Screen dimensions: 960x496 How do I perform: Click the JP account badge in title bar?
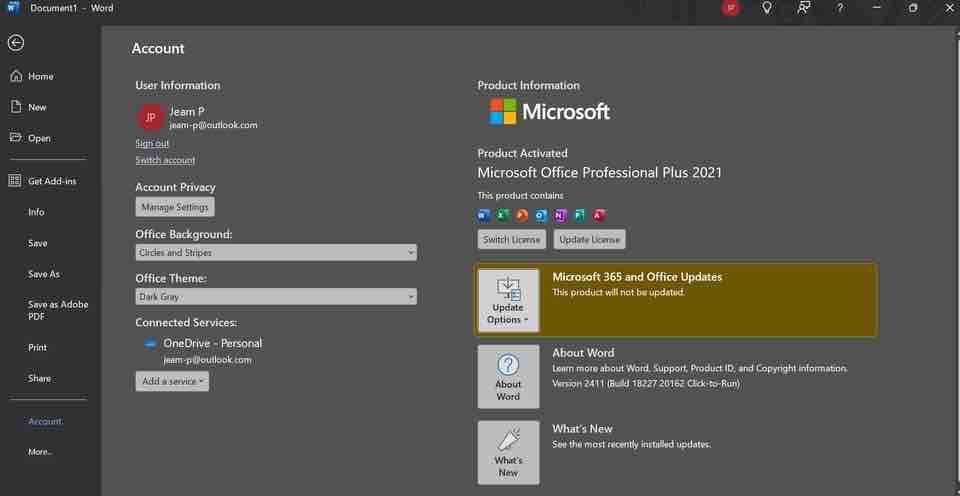tap(730, 8)
